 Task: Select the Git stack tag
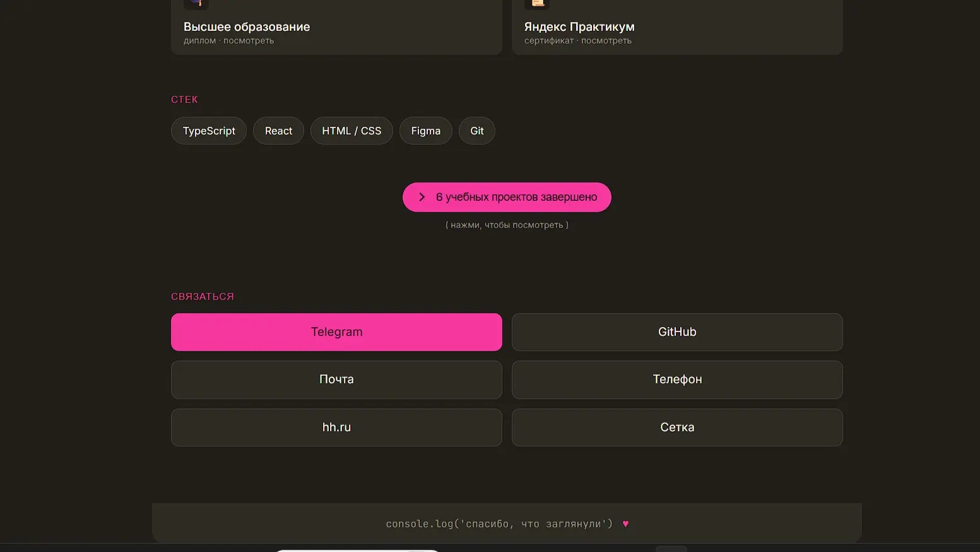click(477, 131)
